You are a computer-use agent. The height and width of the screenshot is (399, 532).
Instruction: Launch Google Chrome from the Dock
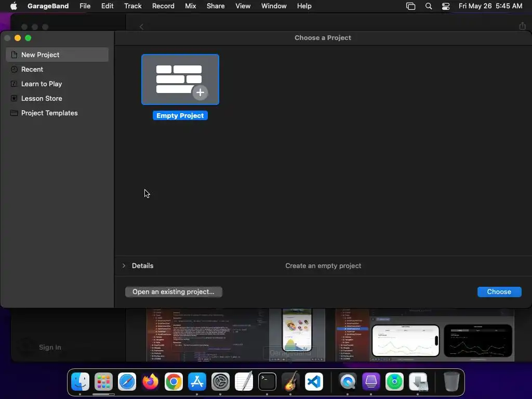click(174, 382)
